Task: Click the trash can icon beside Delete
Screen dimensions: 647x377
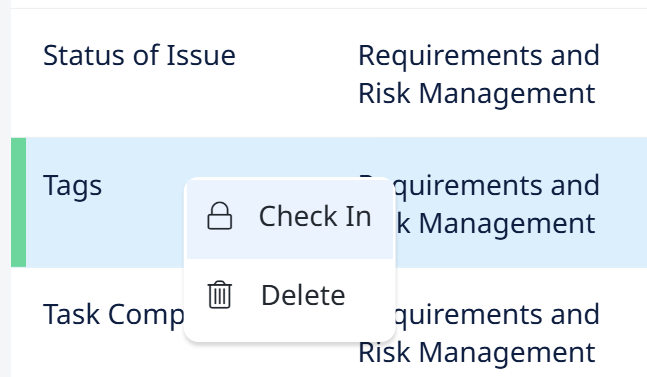Action: (220, 295)
